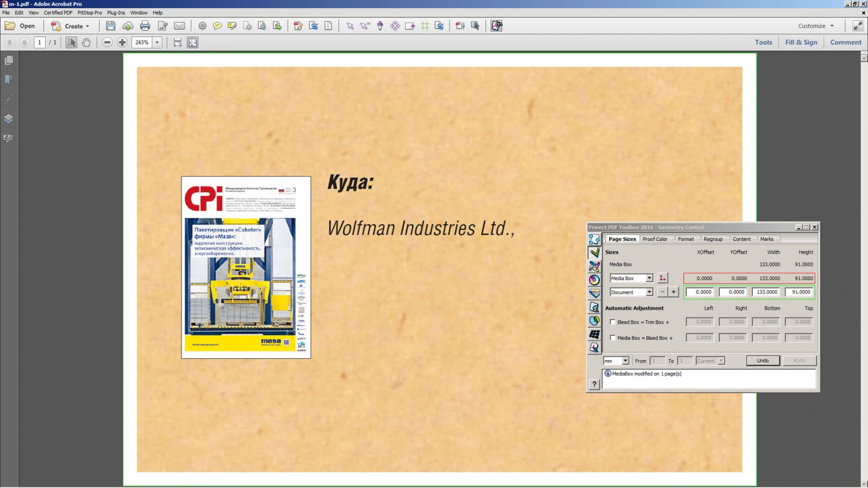The height and width of the screenshot is (488, 868).
Task: Switch to the Format tab
Action: [x=686, y=239]
